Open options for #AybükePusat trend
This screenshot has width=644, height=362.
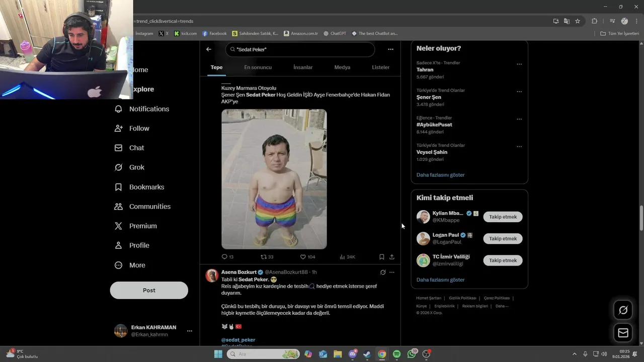[x=519, y=119]
